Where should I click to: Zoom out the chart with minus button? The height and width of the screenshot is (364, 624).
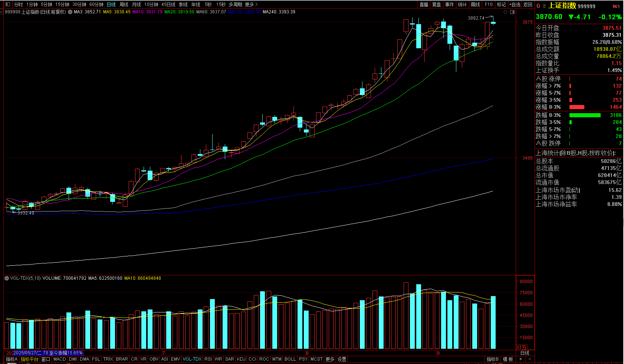click(x=529, y=359)
